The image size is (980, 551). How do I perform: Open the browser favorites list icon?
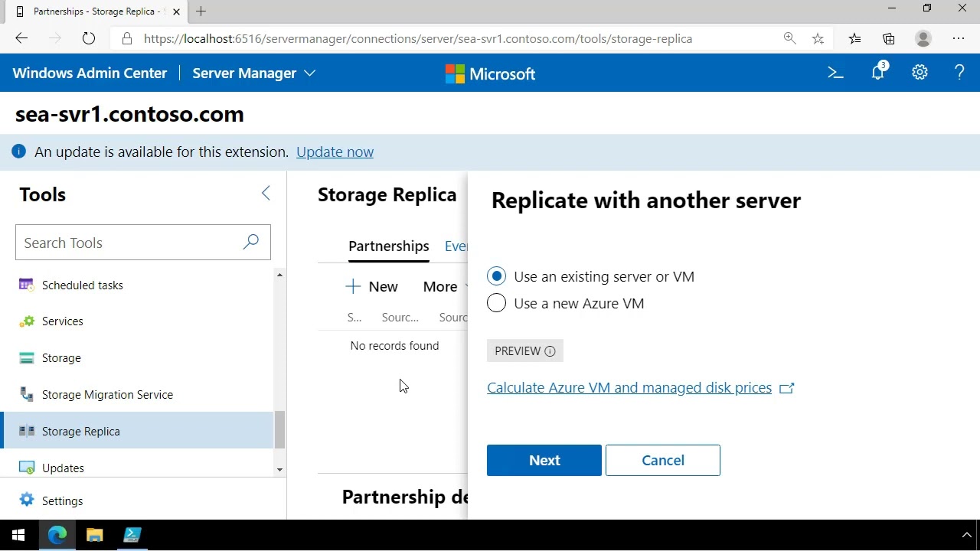tap(854, 38)
